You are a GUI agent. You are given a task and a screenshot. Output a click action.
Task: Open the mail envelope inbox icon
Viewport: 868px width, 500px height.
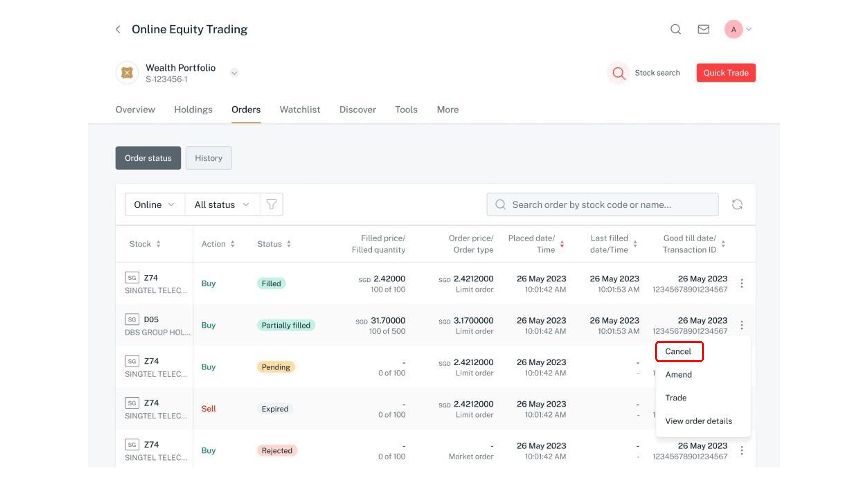click(703, 29)
